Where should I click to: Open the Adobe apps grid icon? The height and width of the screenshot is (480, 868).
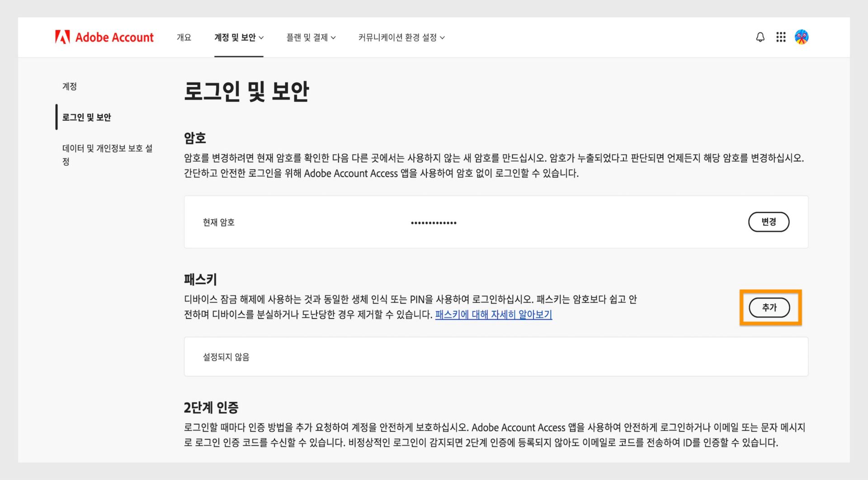781,37
